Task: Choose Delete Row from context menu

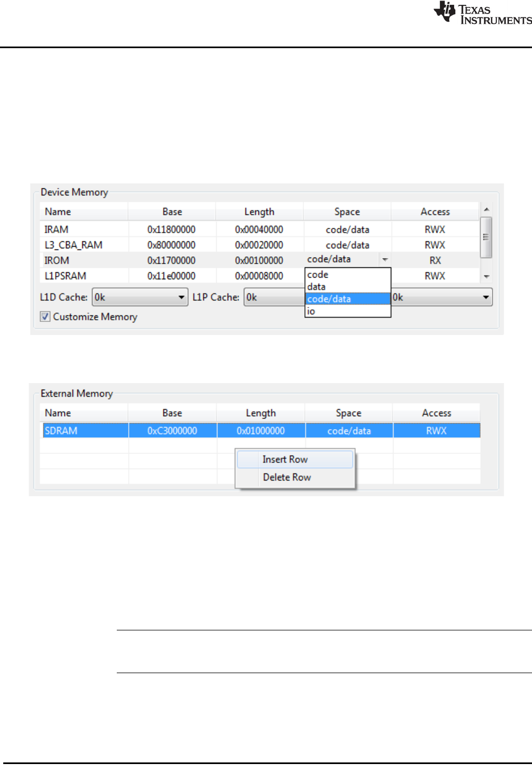Action: 295,477
